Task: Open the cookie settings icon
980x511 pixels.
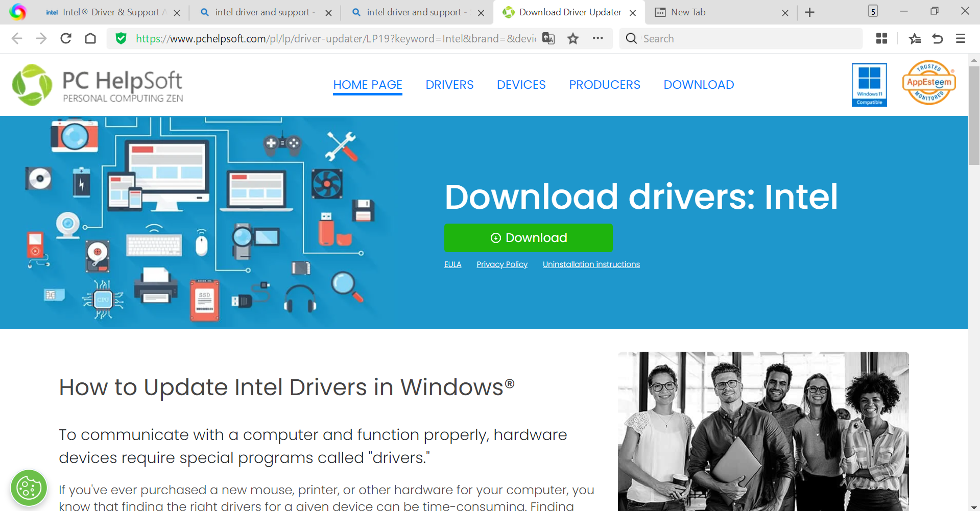Action: pyautogui.click(x=29, y=488)
